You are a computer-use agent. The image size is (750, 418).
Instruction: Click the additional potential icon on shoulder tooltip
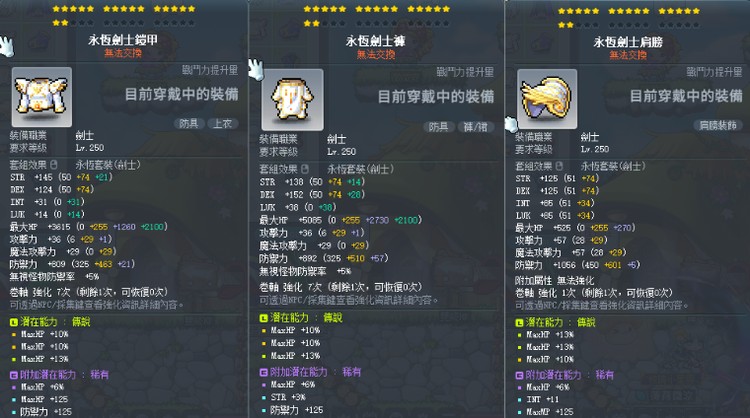519,375
